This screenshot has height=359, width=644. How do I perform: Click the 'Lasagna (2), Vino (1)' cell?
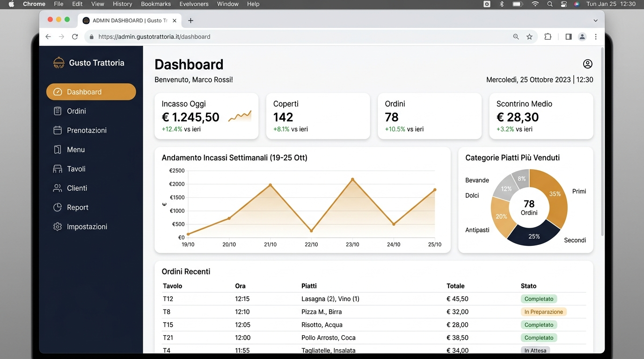click(330, 299)
